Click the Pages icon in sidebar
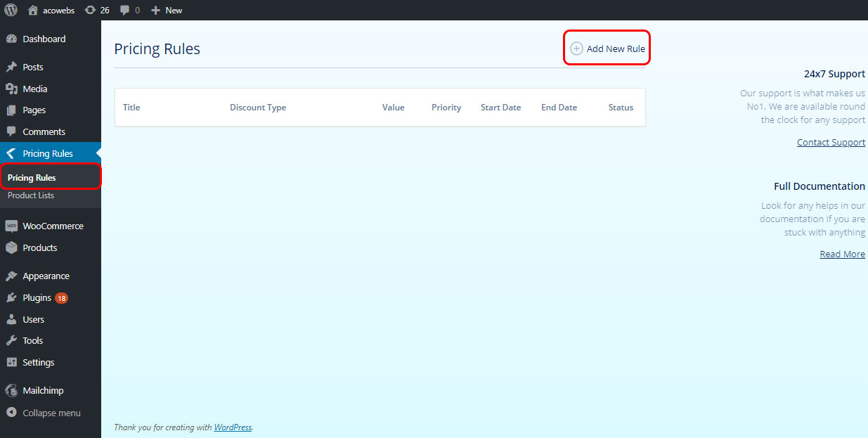 pos(11,110)
